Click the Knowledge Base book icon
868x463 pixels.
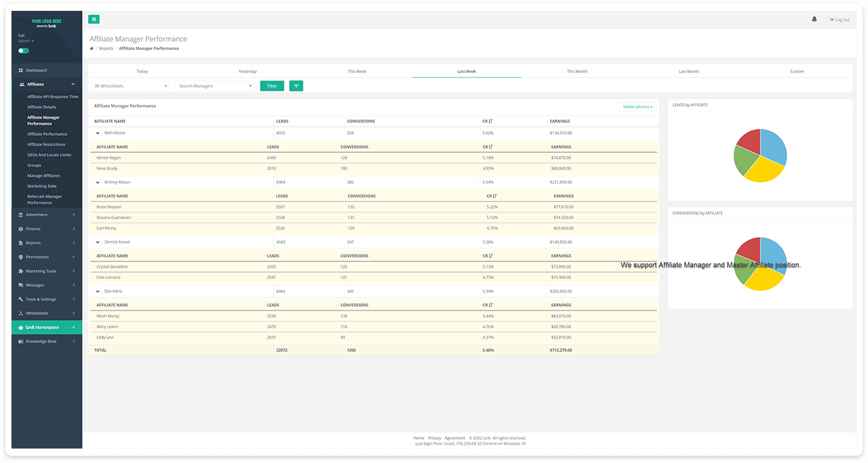click(x=21, y=341)
